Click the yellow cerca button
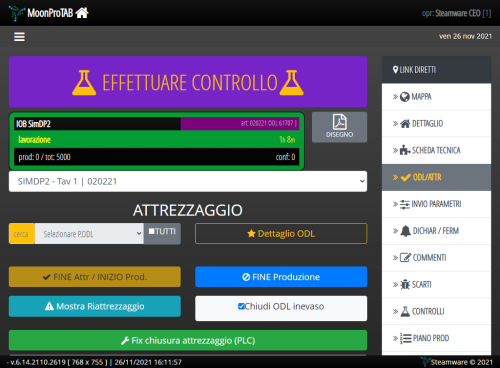This screenshot has height=368, width=500. [22, 234]
